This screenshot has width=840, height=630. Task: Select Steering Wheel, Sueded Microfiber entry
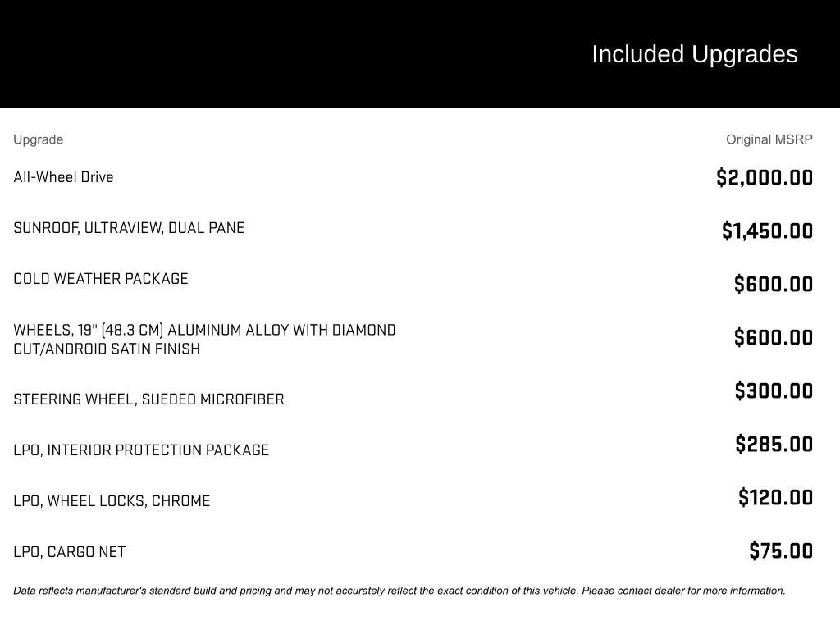[149, 399]
